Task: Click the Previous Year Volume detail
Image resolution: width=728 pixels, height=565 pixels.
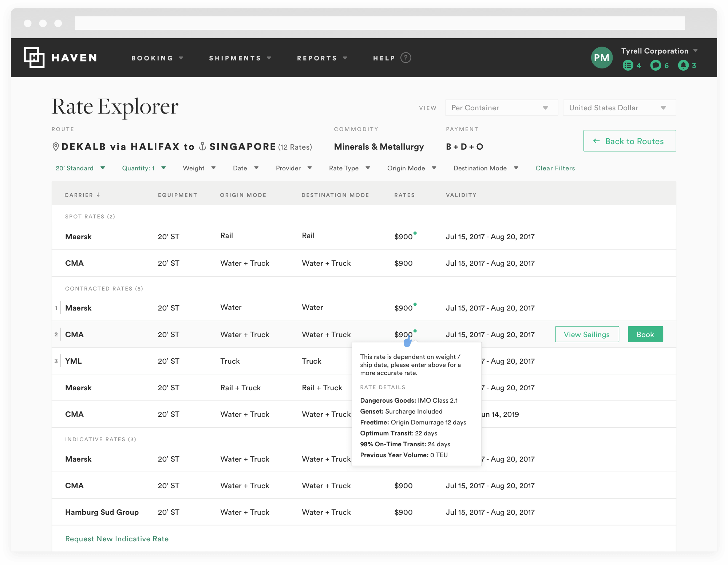Action: point(404,455)
